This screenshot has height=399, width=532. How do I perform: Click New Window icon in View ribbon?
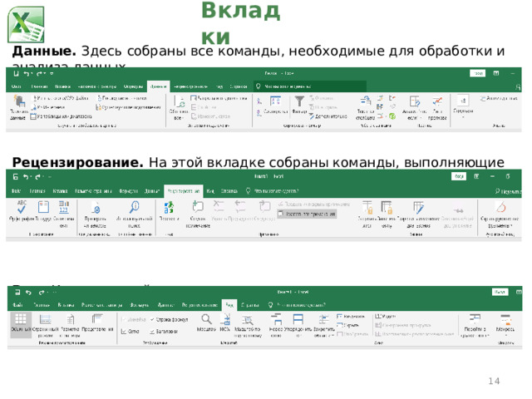[276, 319]
